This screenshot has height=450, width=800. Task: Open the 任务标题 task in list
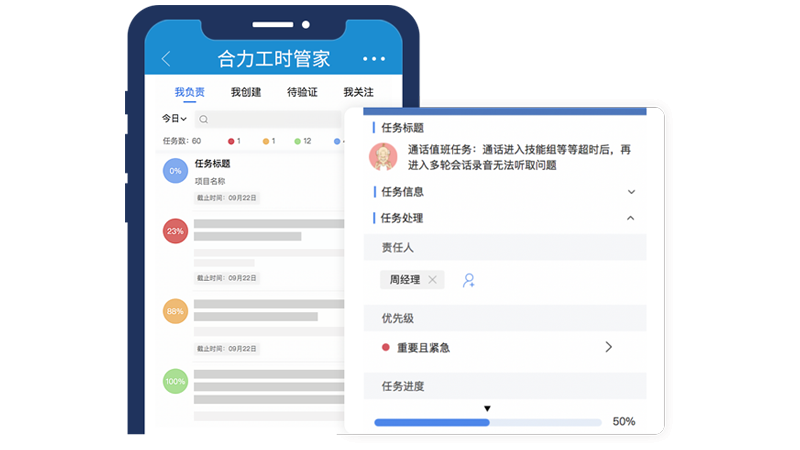[212, 164]
